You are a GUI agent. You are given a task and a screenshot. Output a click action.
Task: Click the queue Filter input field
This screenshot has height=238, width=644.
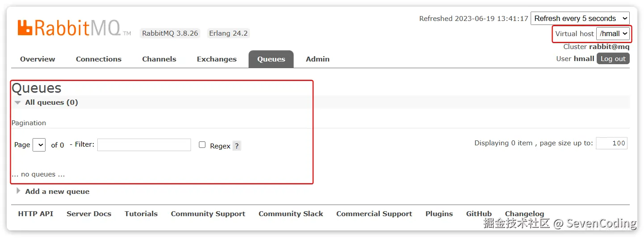(x=144, y=145)
